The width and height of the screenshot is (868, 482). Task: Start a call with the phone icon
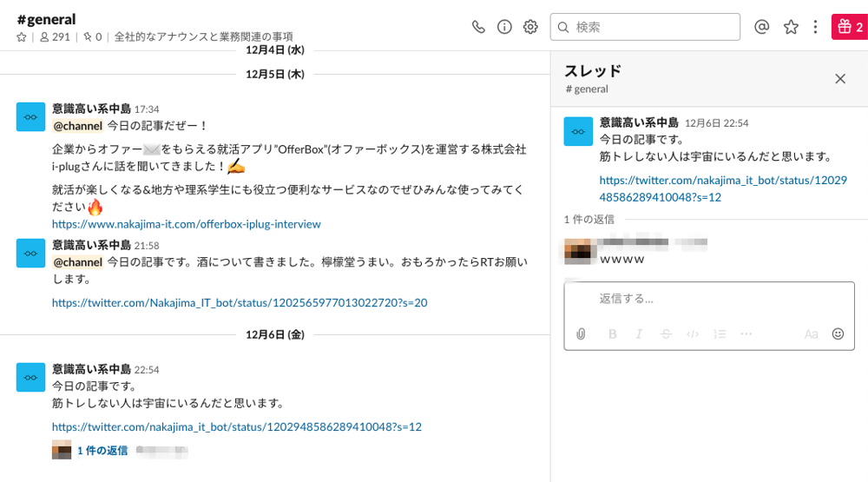(478, 27)
